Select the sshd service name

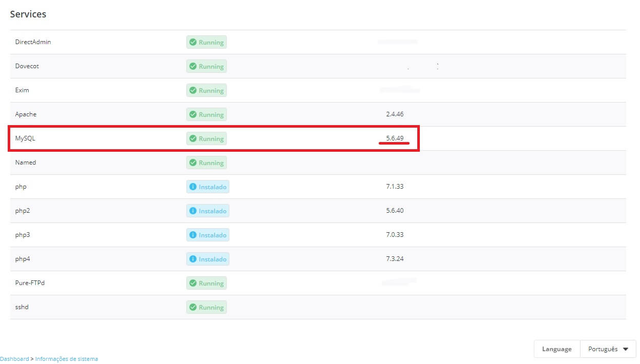(22, 307)
